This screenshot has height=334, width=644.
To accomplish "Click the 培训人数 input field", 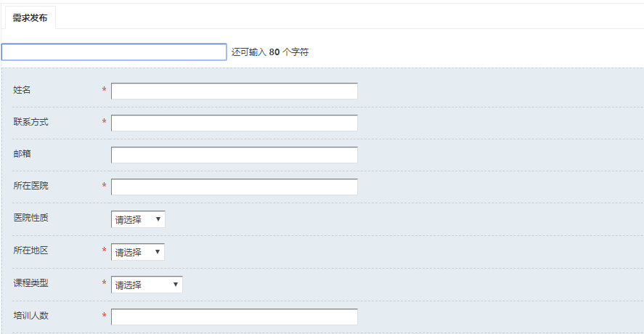I will [x=234, y=317].
